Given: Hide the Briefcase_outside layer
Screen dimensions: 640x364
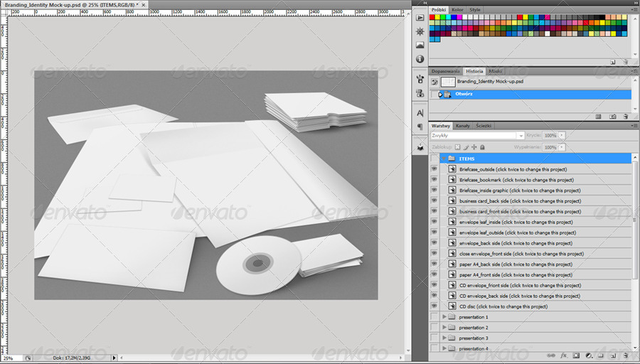Looking at the screenshot, I should [x=434, y=169].
